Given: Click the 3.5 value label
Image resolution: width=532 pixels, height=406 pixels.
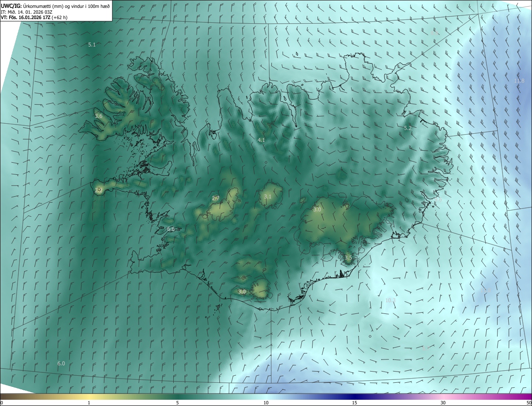Looking at the screenshot, I should 348,258.
